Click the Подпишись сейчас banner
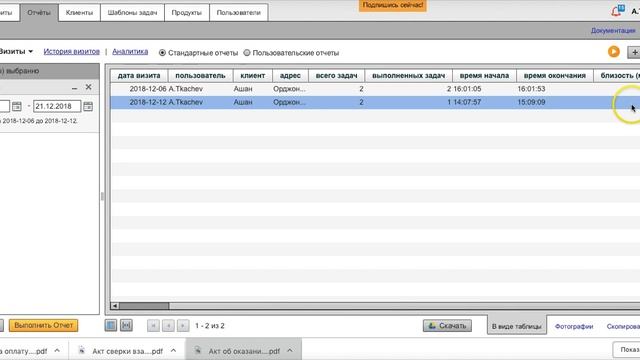This screenshot has height=360, width=640. pyautogui.click(x=393, y=5)
